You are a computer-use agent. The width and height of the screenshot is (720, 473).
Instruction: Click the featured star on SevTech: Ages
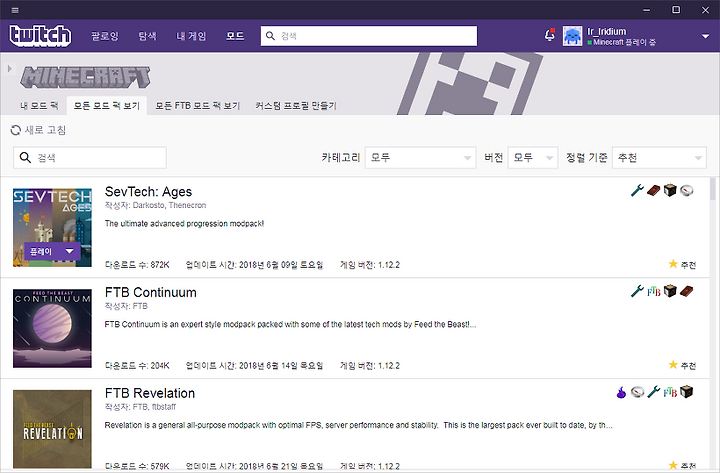673,264
